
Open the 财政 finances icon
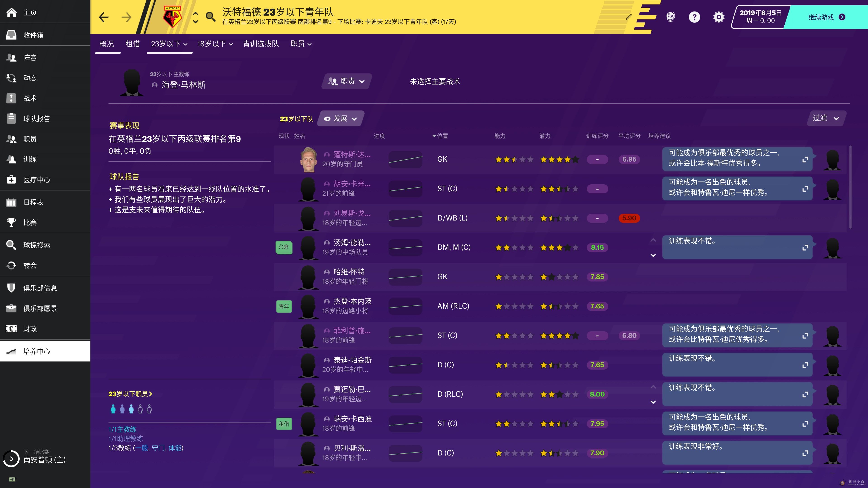(x=11, y=328)
